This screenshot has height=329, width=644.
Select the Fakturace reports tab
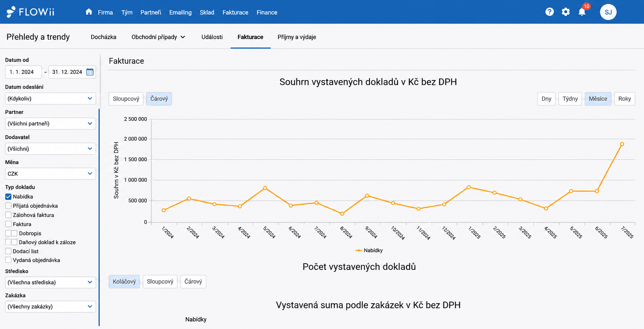pos(250,37)
